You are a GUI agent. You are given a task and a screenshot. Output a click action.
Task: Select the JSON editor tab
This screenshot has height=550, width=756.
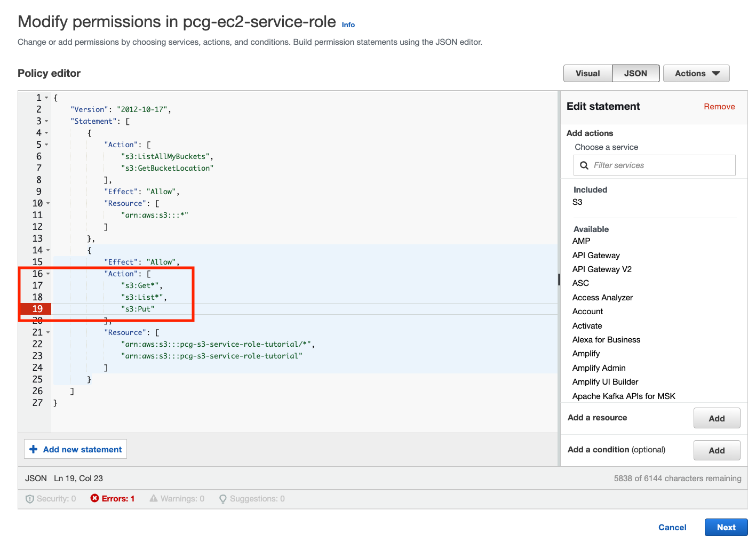point(635,74)
